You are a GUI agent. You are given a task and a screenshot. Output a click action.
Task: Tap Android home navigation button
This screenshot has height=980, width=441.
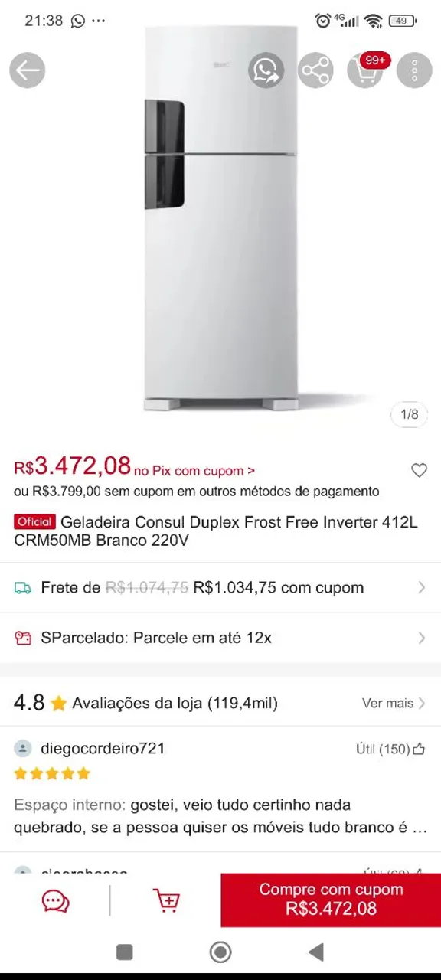click(220, 952)
